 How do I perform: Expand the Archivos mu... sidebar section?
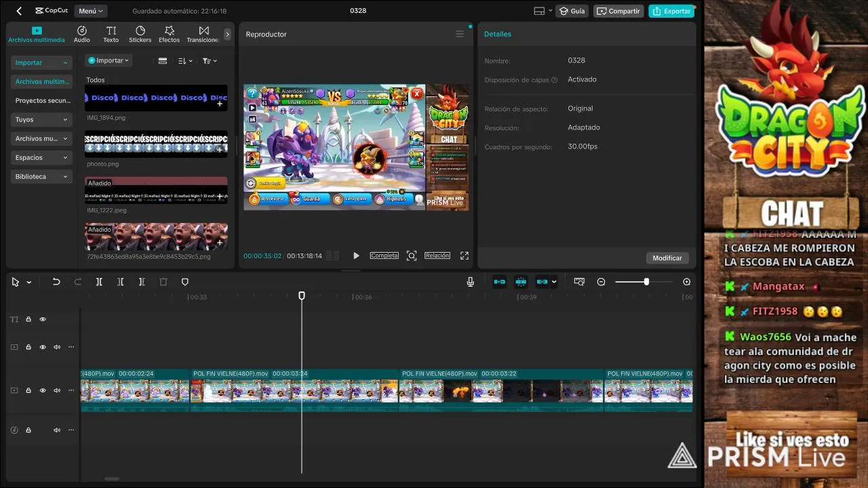pyautogui.click(x=41, y=138)
